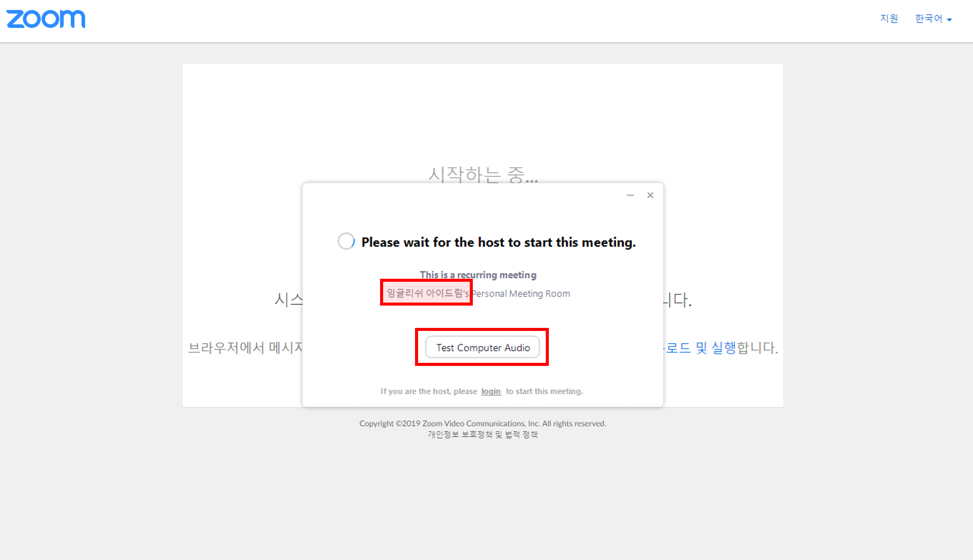Open the 지원 support link
The image size is (973, 560).
click(889, 19)
